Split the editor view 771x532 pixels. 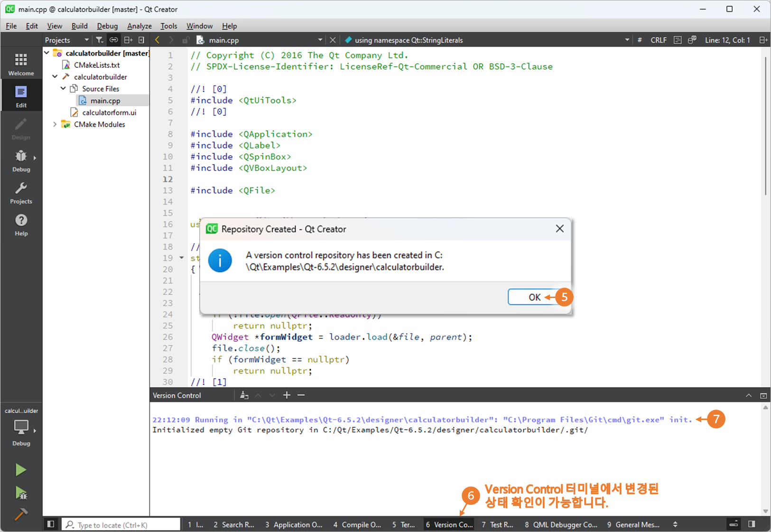[x=763, y=40]
